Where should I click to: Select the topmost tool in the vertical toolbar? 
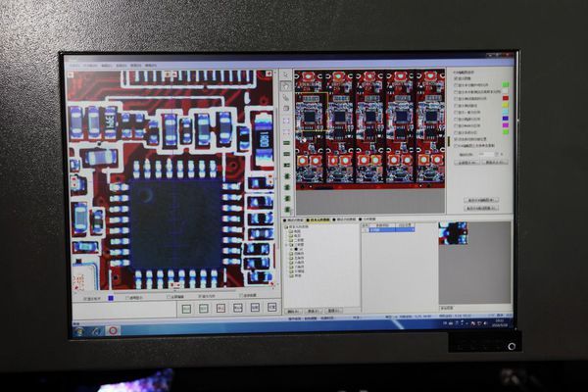[286, 74]
